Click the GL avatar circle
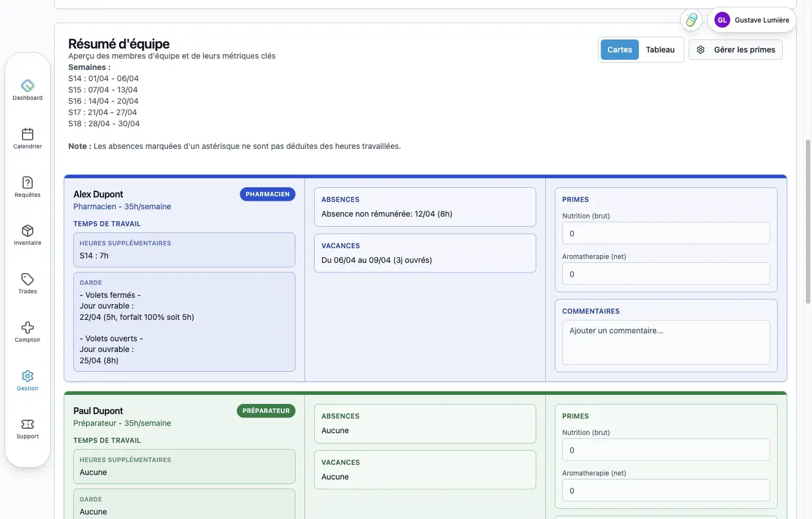812x519 pixels. click(x=722, y=20)
